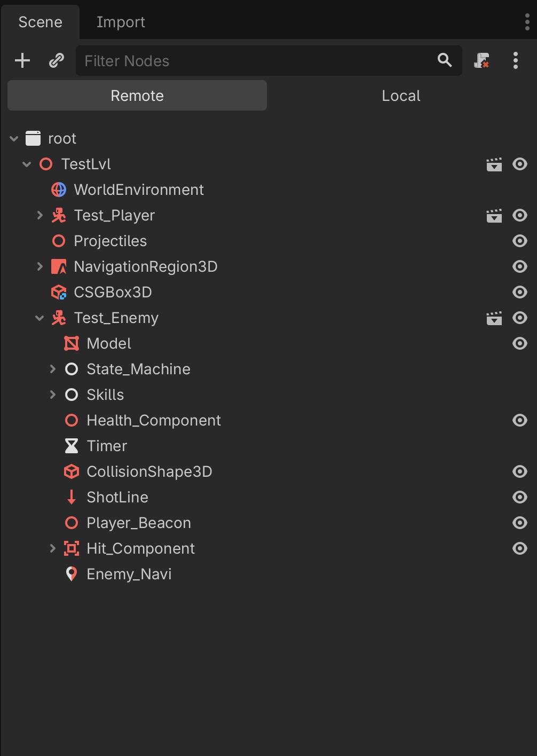This screenshot has height=756, width=537.
Task: Expand the State_Machine node
Action: tap(52, 369)
